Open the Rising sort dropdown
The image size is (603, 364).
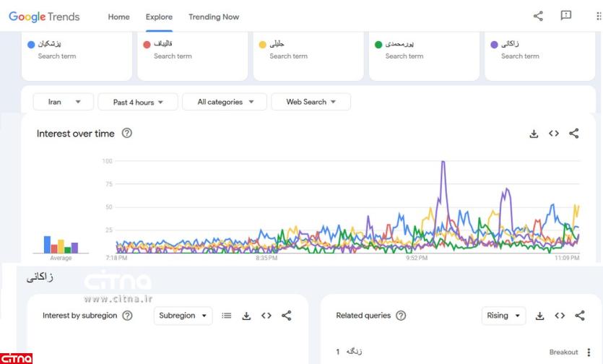click(503, 316)
